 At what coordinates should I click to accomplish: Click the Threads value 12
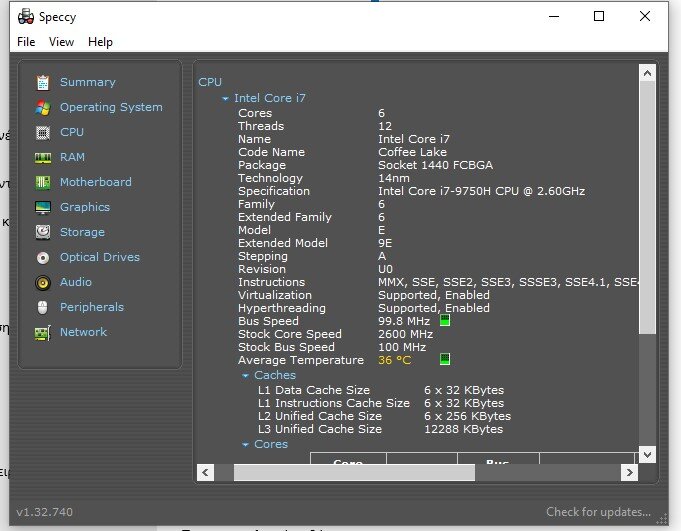click(x=385, y=126)
